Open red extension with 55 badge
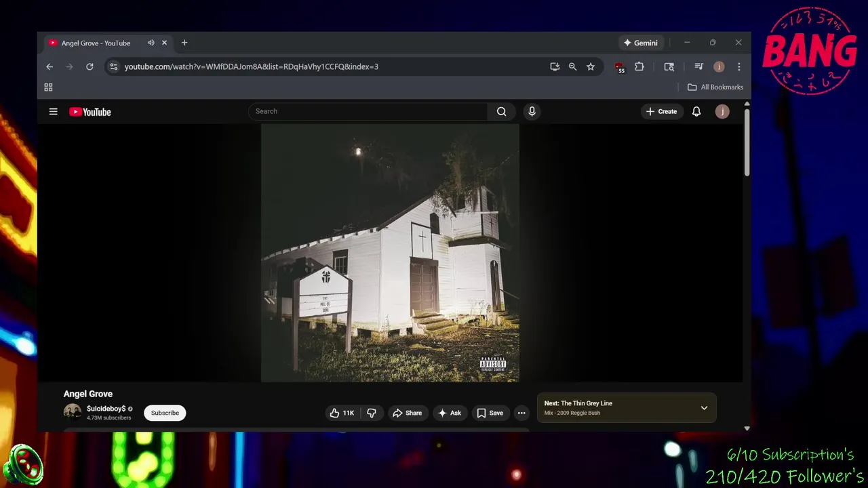Screen dimensions: 868x488 click(619, 67)
